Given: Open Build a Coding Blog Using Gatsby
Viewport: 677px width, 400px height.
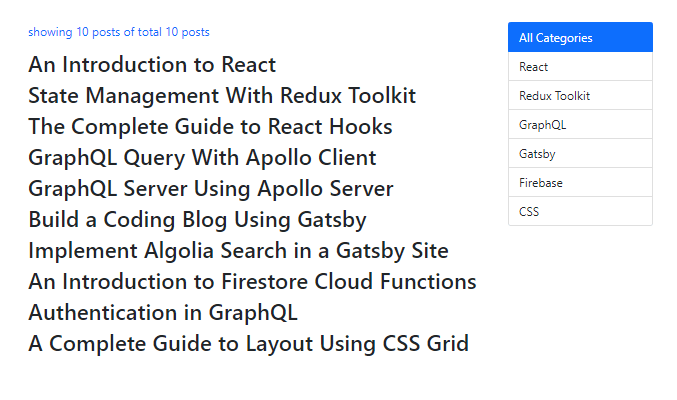Looking at the screenshot, I should tap(197, 220).
